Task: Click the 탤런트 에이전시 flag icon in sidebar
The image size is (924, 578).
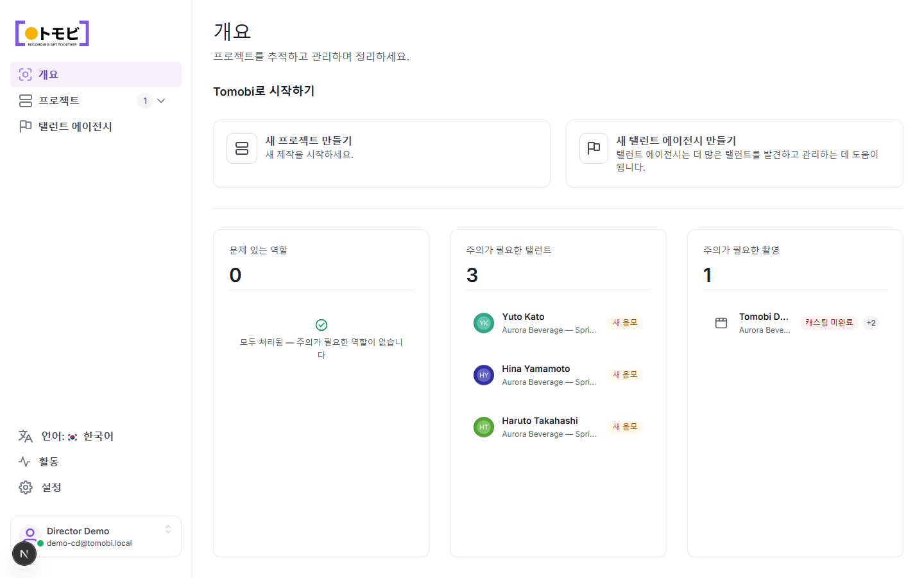Action: (x=26, y=127)
